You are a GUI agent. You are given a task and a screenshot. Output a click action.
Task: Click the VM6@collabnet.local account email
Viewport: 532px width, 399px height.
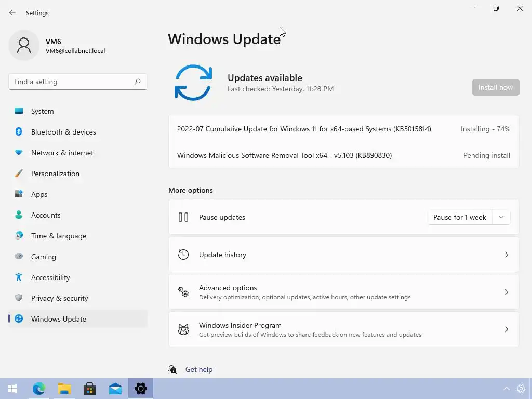coord(75,51)
